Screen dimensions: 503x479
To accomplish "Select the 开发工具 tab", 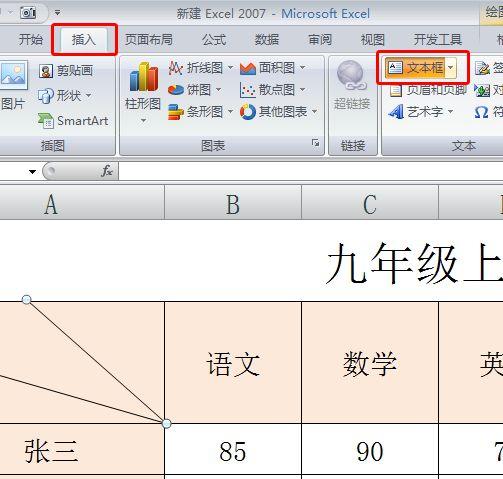I will point(438,39).
